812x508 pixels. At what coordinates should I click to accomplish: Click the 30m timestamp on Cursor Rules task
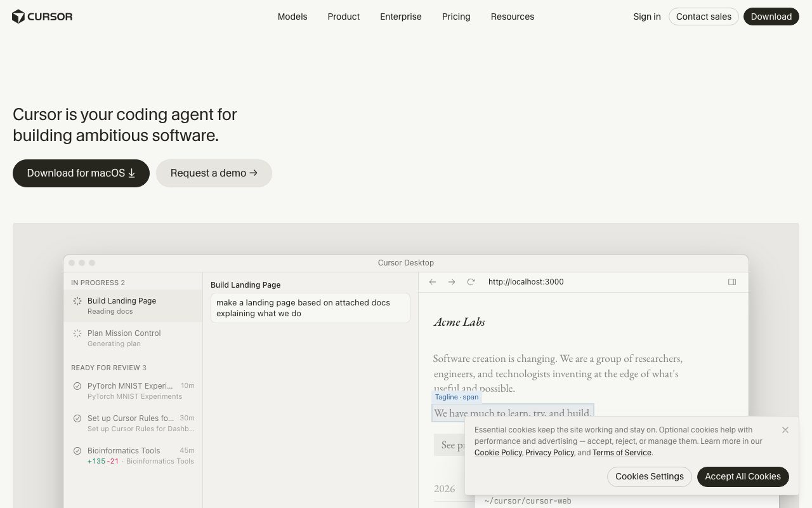click(187, 418)
